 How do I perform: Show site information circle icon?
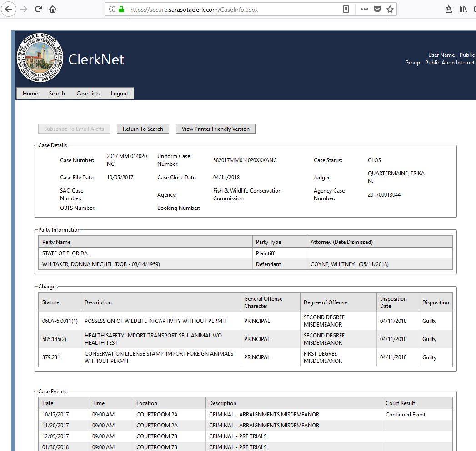point(112,10)
